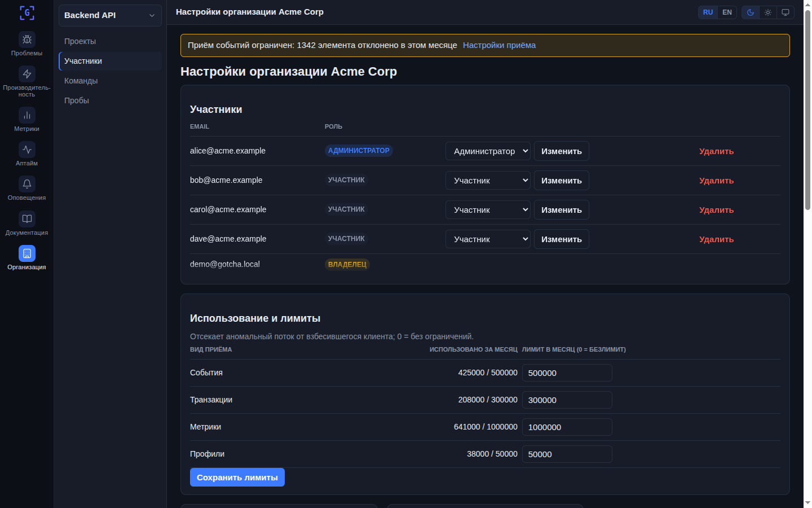812x508 pixels.
Task: Click the scrollbar up arrow
Action: [807, 4]
